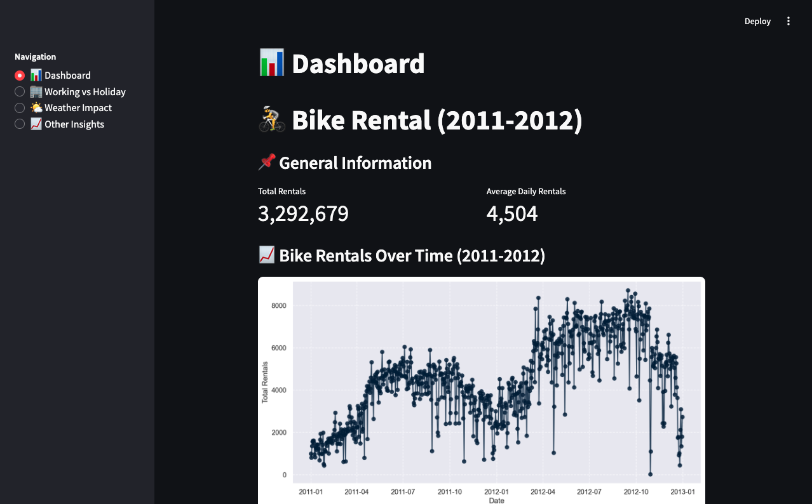Screen dimensions: 812x504
Task: Click the Total Rentals value 3,292,679
Action: pos(303,214)
